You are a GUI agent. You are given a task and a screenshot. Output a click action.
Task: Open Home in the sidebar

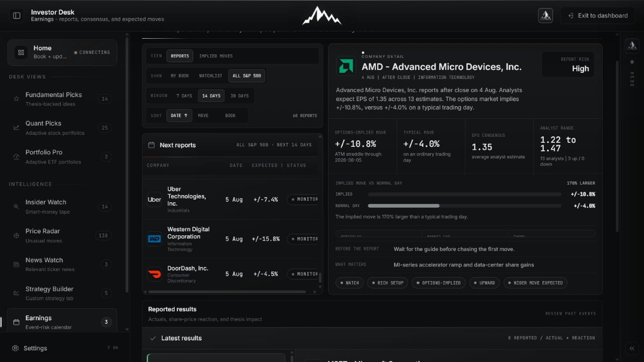tap(62, 52)
